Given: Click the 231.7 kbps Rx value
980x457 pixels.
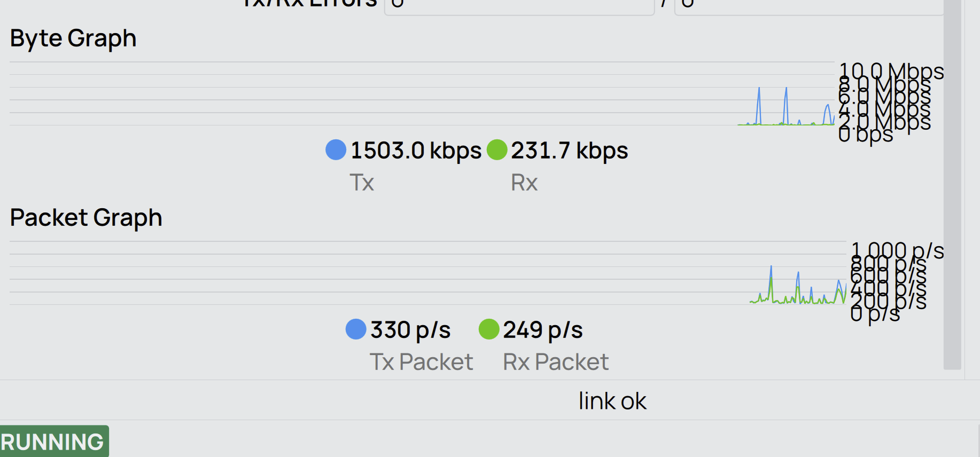Looking at the screenshot, I should [570, 151].
